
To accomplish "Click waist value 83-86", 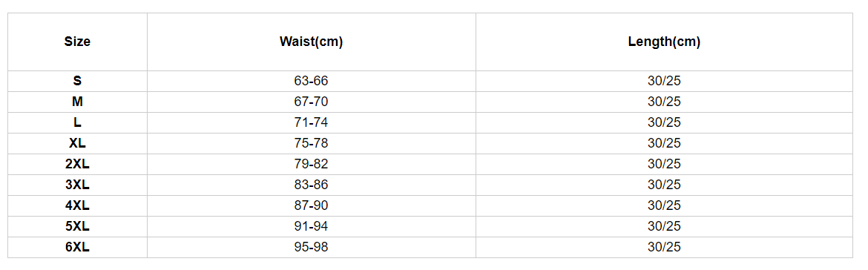I will tap(311, 185).
